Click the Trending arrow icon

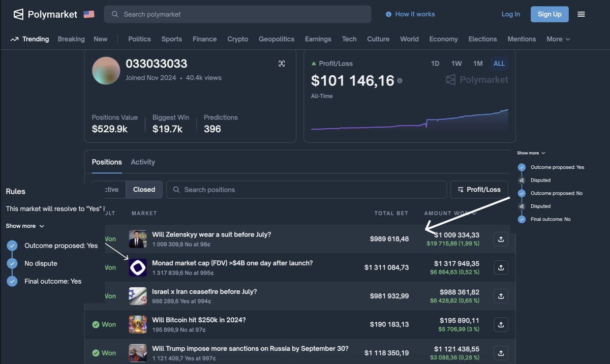[14, 39]
